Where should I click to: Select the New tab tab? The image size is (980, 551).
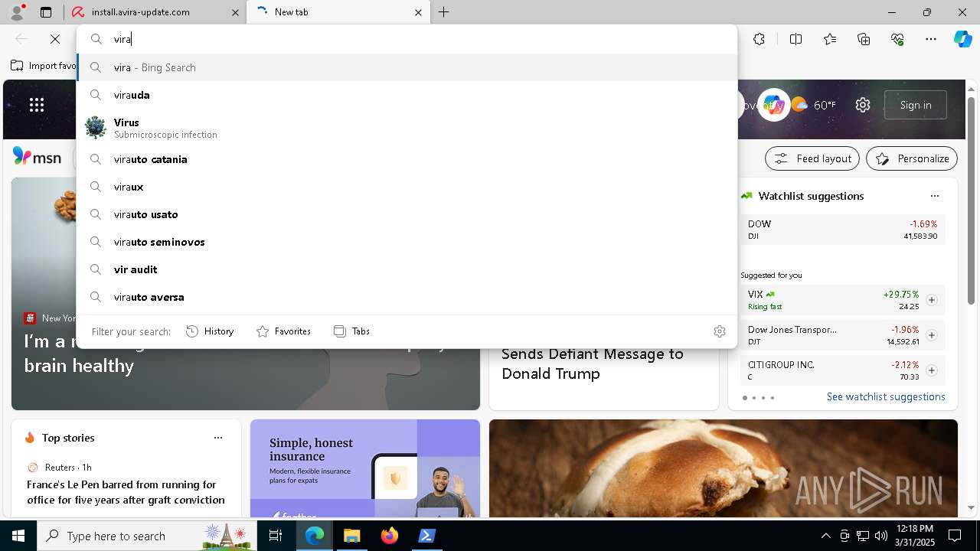pyautogui.click(x=339, y=12)
